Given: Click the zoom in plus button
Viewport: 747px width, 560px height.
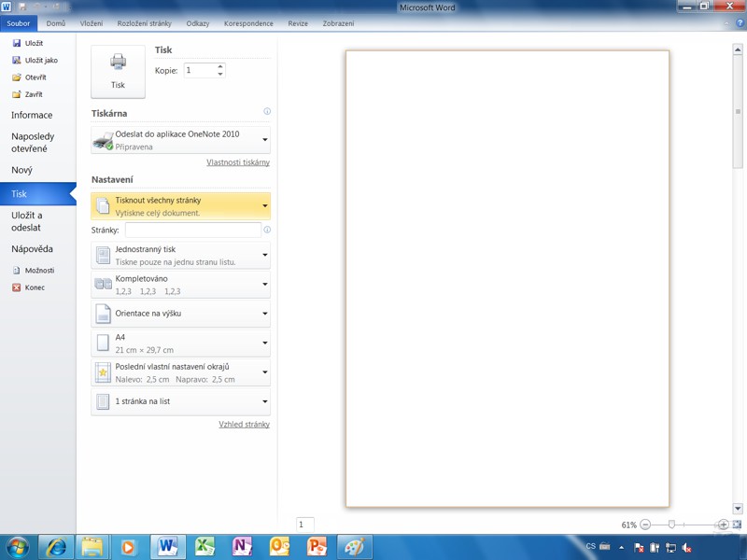Looking at the screenshot, I should [x=723, y=525].
